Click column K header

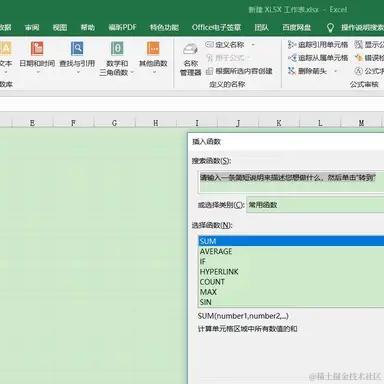point(279,123)
